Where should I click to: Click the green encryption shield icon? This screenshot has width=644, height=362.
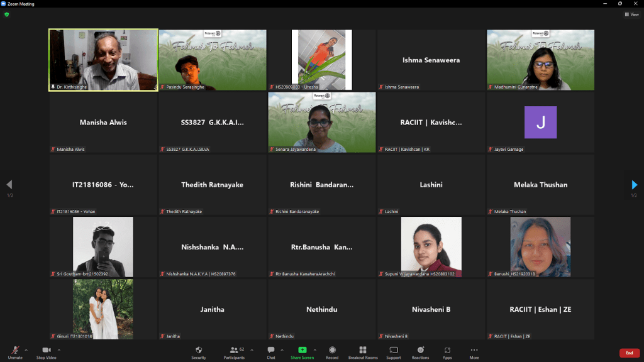(7, 14)
